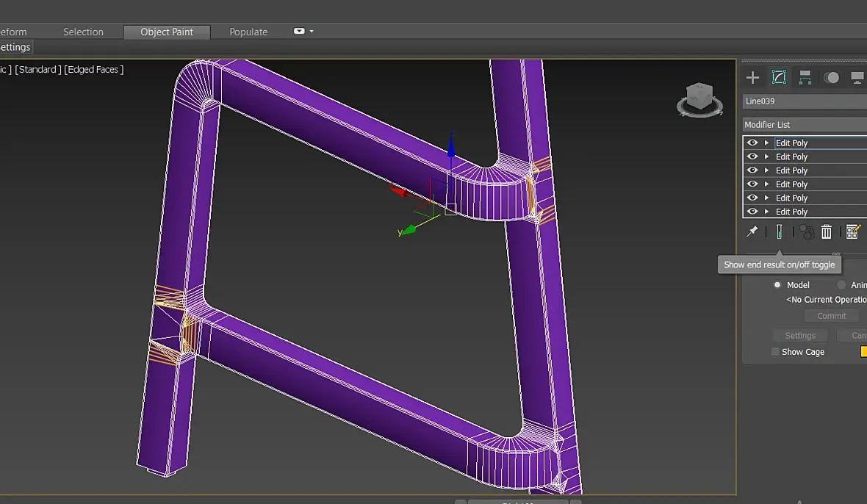Hide the topmost Edit Poly modifier
Image resolution: width=867 pixels, height=504 pixels.
752,143
